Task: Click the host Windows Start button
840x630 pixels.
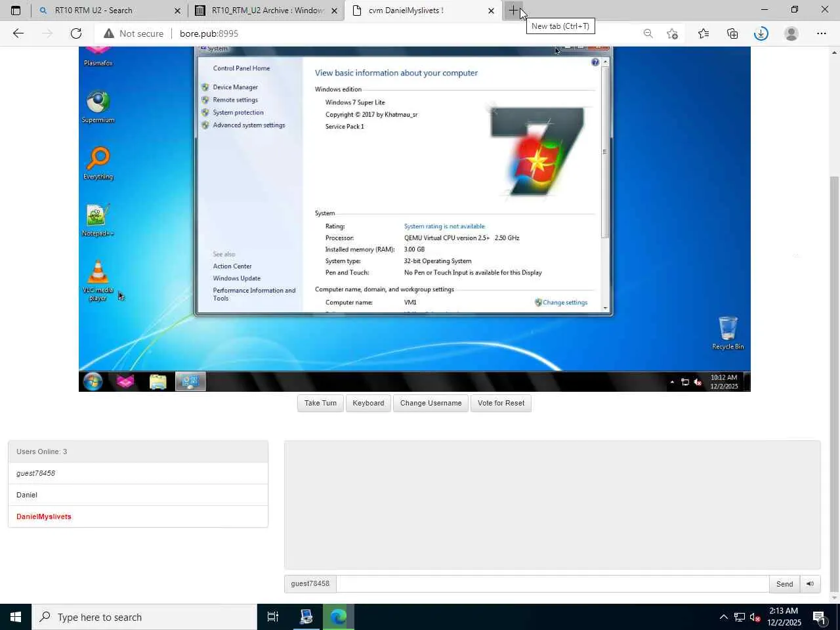Action: 16,617
